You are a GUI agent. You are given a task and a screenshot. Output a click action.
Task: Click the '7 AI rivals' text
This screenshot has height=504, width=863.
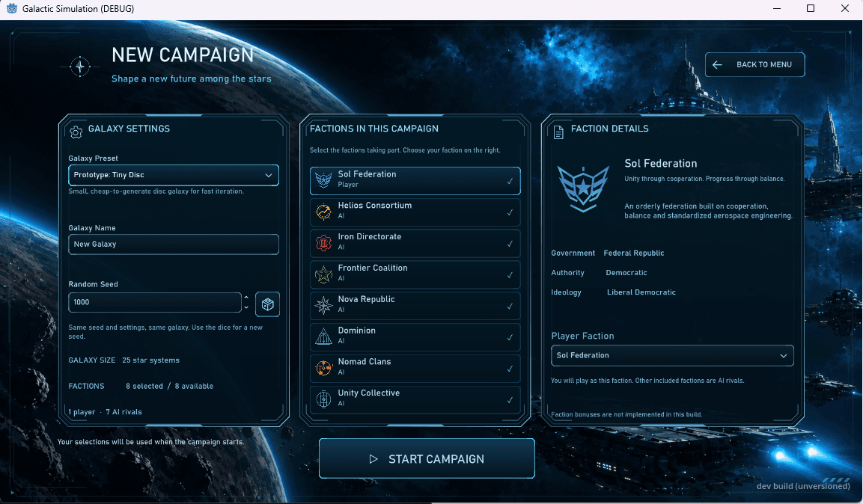123,412
